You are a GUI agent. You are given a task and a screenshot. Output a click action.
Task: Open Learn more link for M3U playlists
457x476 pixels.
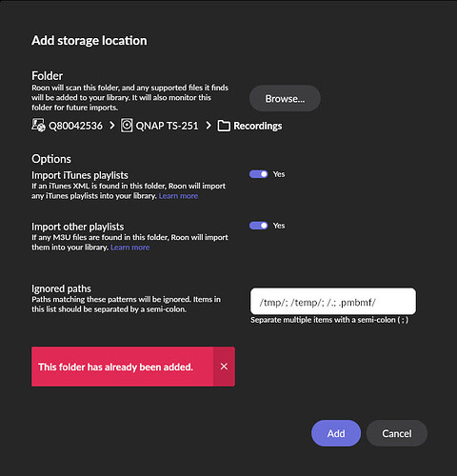pyautogui.click(x=130, y=248)
